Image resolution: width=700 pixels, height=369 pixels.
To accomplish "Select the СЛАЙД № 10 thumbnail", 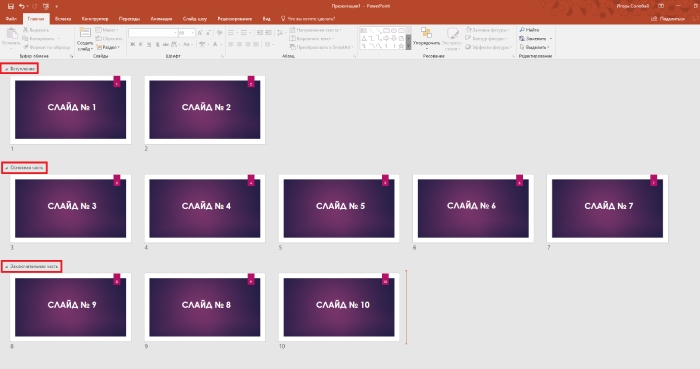I will coord(339,307).
